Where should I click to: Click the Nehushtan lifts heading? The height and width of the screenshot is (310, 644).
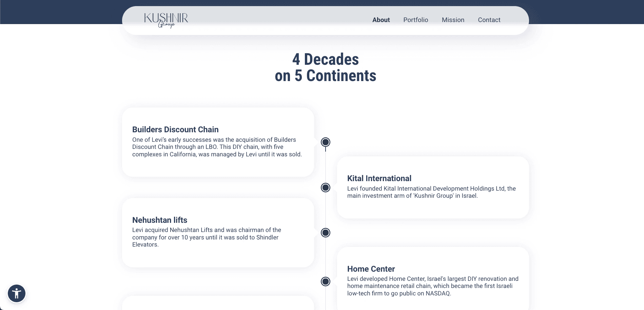coord(160,220)
